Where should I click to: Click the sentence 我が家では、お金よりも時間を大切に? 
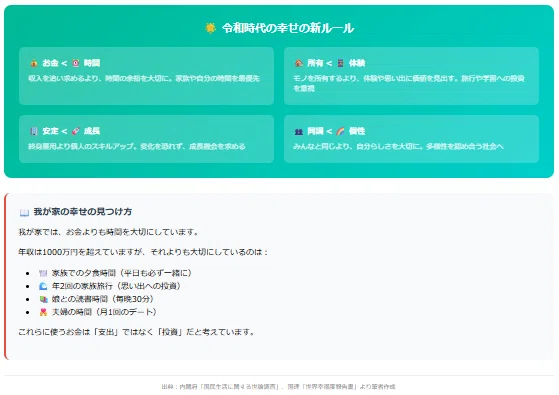108,232
